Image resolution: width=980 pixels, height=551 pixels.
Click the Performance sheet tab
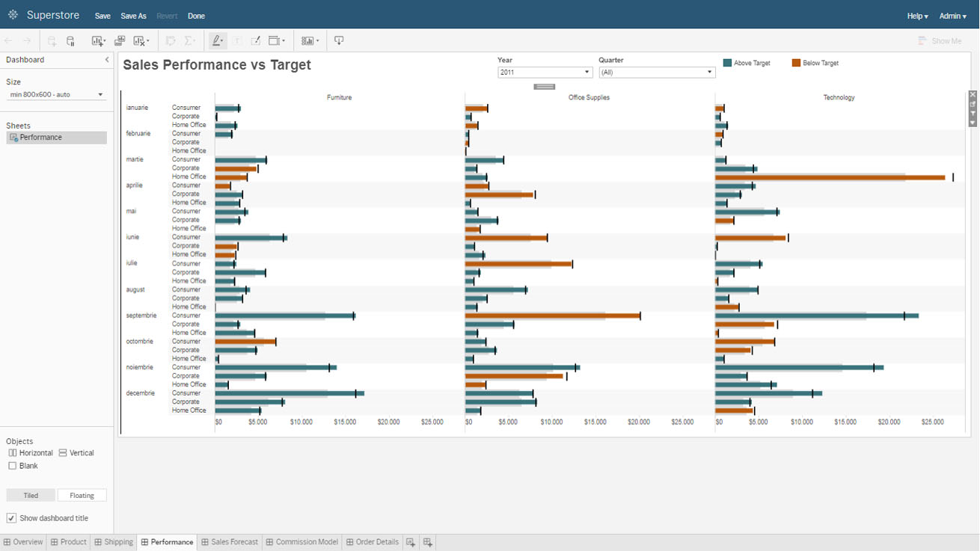point(168,542)
